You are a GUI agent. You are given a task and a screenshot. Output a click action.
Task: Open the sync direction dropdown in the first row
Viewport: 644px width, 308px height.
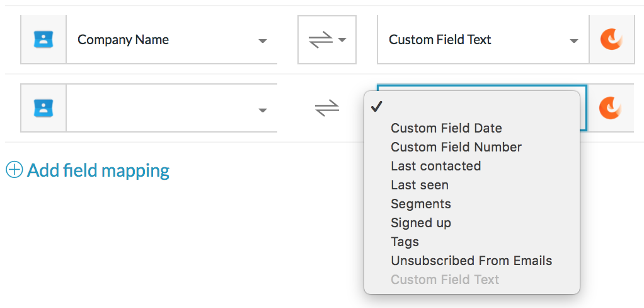[327, 40]
